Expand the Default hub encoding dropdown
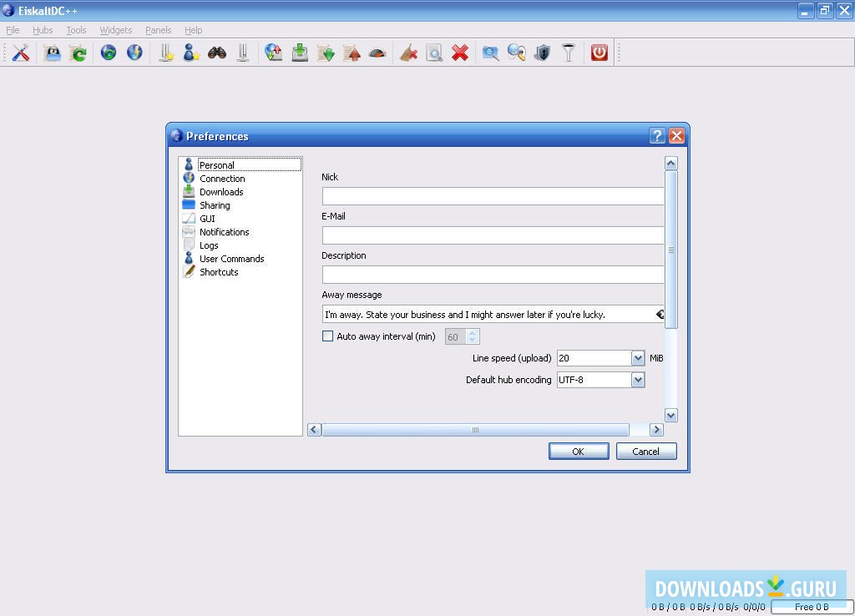 [638, 380]
